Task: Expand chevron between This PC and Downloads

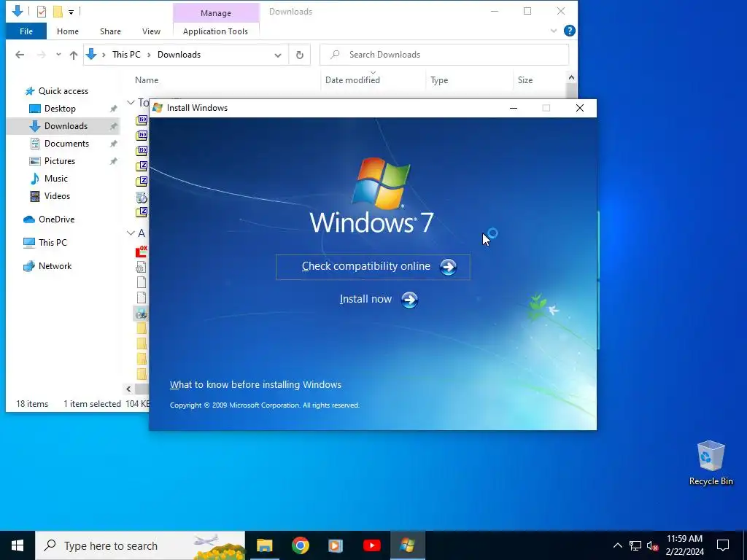Action: click(x=149, y=55)
